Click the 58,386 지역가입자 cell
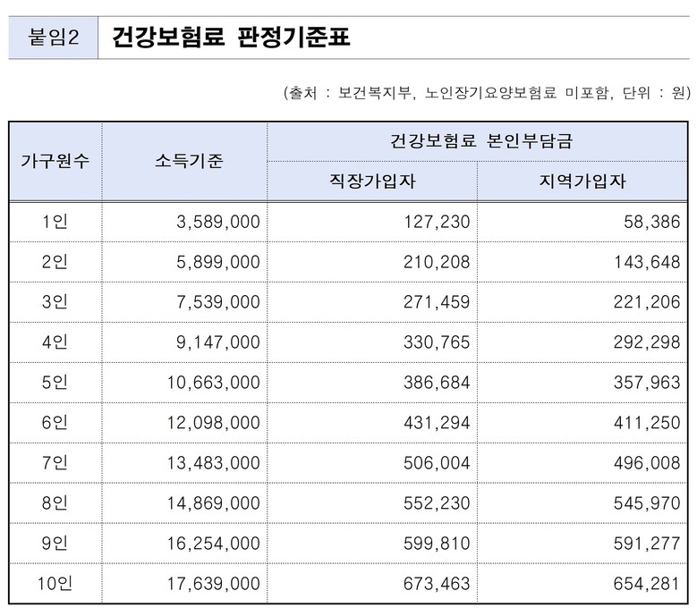The height and width of the screenshot is (616, 697). [x=647, y=222]
